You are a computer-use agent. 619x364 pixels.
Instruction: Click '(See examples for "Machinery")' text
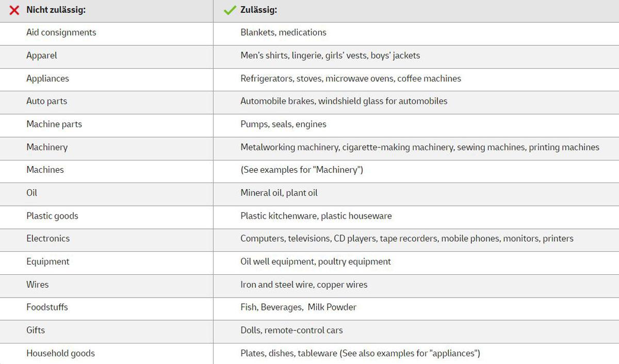[x=302, y=170]
